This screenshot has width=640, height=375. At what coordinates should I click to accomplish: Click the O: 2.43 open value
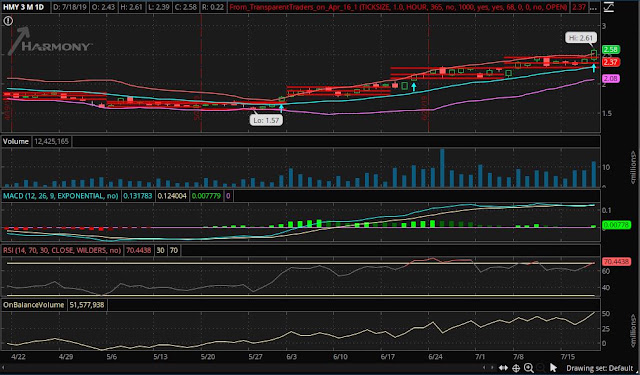click(104, 7)
